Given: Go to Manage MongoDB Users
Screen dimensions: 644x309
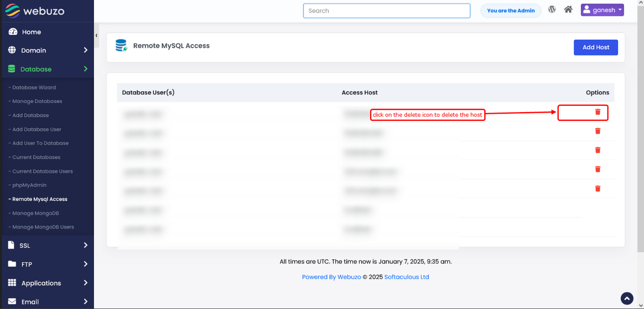Looking at the screenshot, I should (43, 227).
